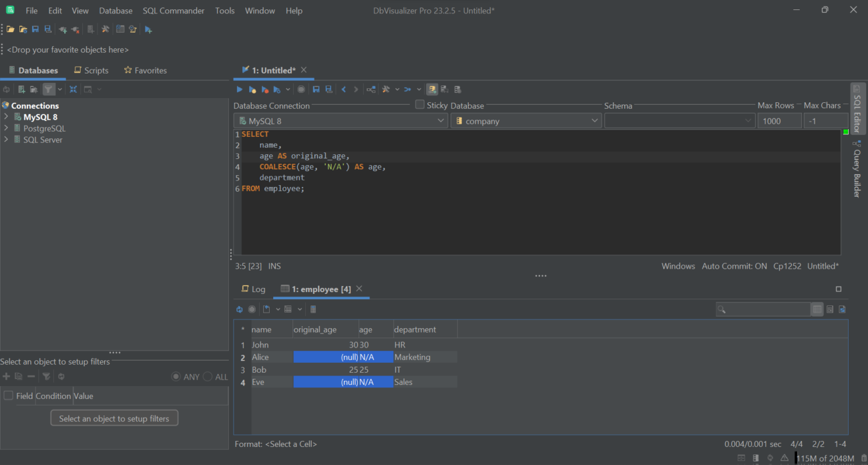
Task: Enable the Sticky Database checkbox
Action: 419,104
